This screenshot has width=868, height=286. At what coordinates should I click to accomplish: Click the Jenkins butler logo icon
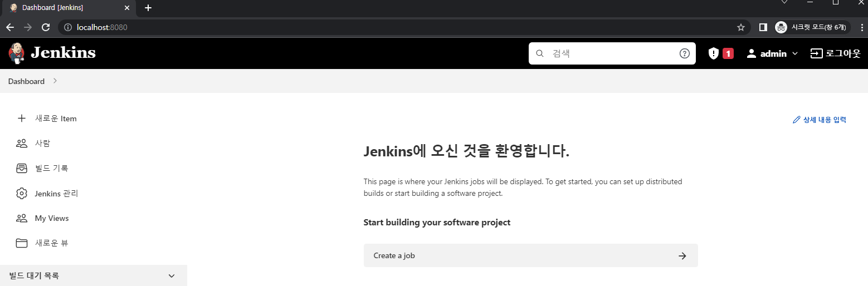pos(16,53)
